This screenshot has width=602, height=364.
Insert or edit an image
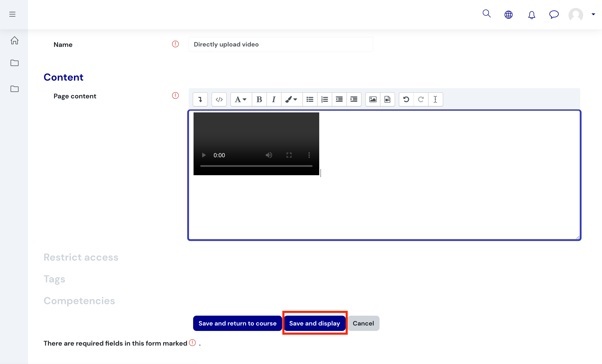373,99
